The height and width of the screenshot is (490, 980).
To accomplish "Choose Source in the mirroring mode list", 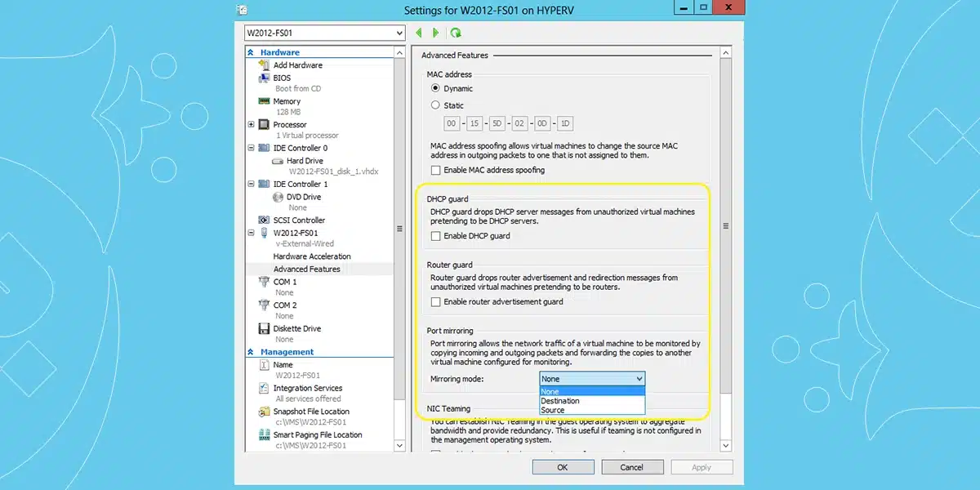I will click(x=553, y=410).
